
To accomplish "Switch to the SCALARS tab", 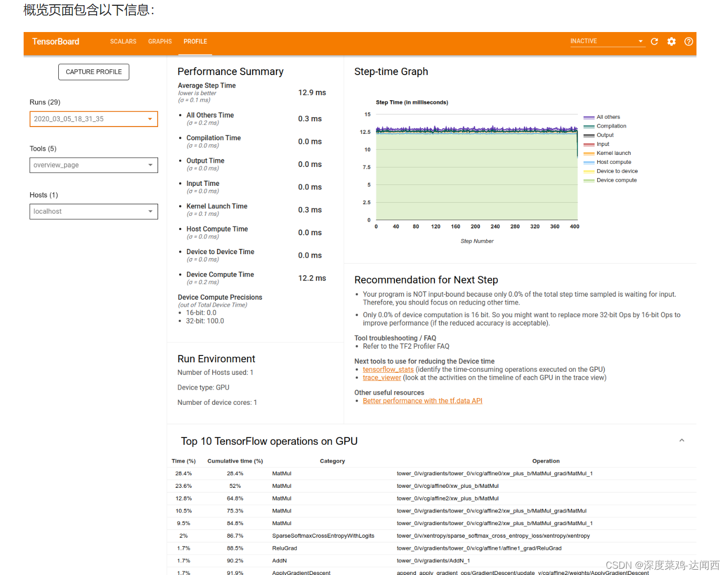I will tap(123, 41).
